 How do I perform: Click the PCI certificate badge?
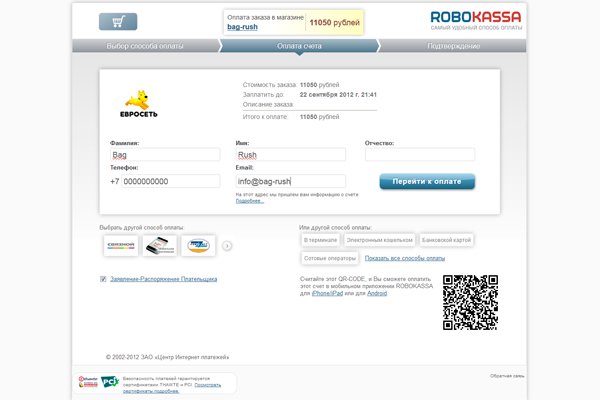111,382
